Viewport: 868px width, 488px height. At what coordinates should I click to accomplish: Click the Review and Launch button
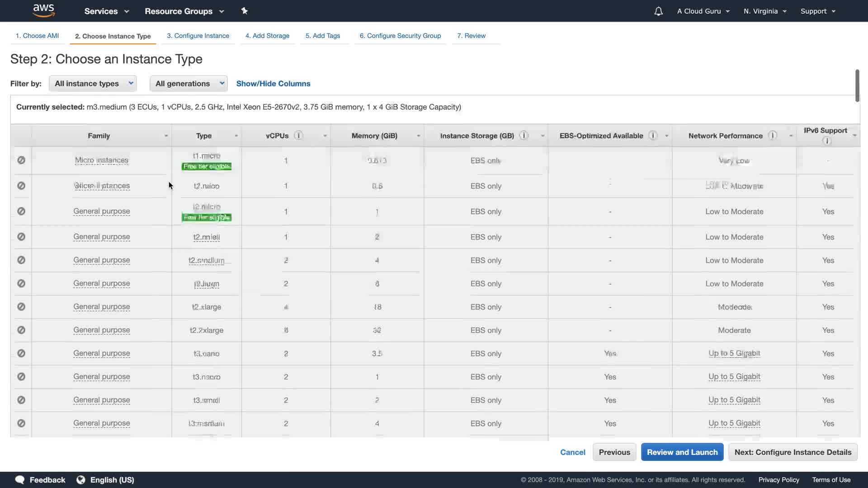682,452
